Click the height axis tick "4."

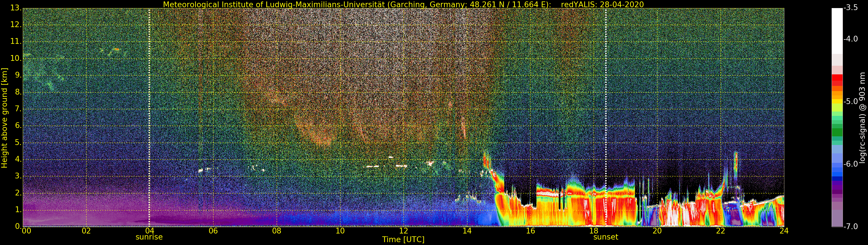coord(18,159)
